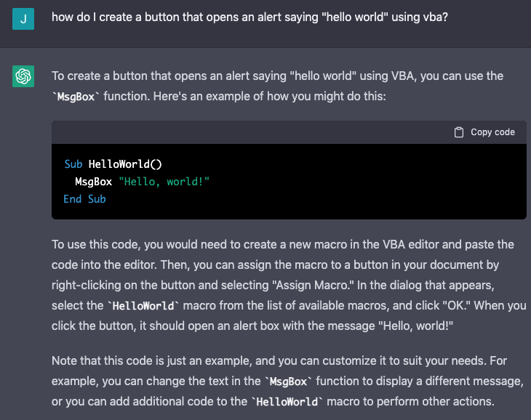531x420 pixels.
Task: Click the user avatar labeled J
Action: click(x=23, y=19)
